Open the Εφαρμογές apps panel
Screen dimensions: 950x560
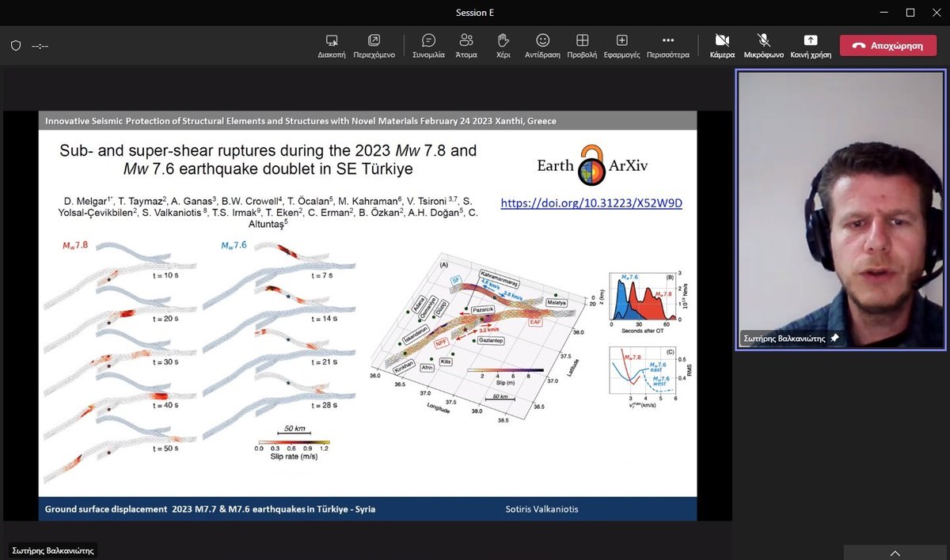(x=622, y=46)
